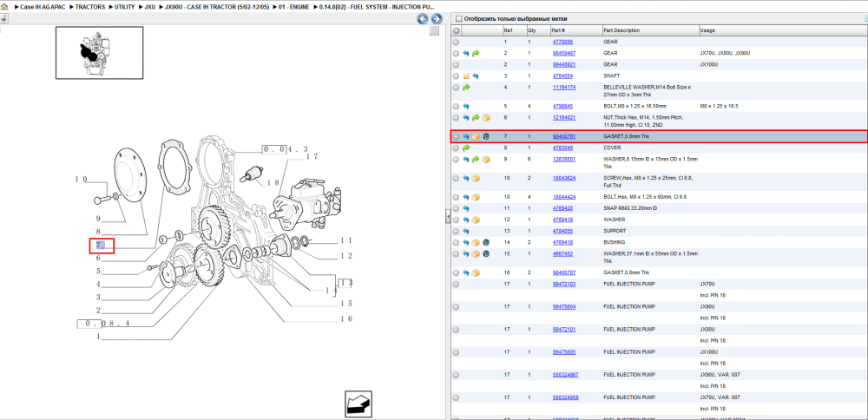This screenshot has height=420, width=868.
Task: Click small gray square at diagram top-right
Action: tap(435, 31)
